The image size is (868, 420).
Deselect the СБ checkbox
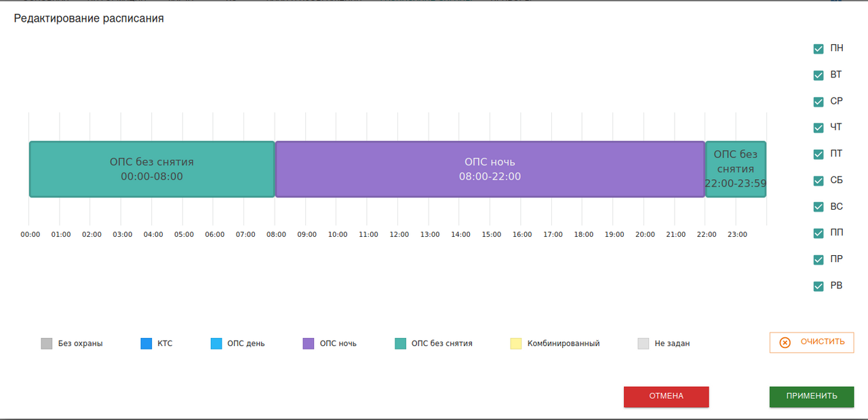[x=818, y=180]
